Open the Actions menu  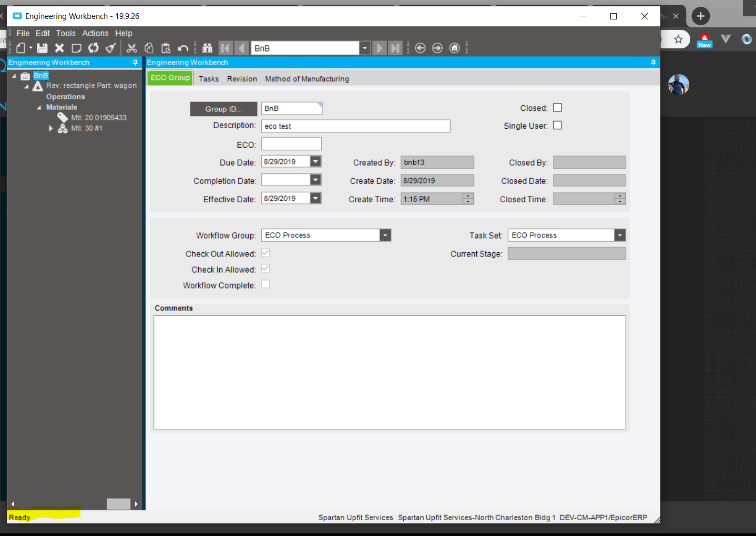(95, 33)
